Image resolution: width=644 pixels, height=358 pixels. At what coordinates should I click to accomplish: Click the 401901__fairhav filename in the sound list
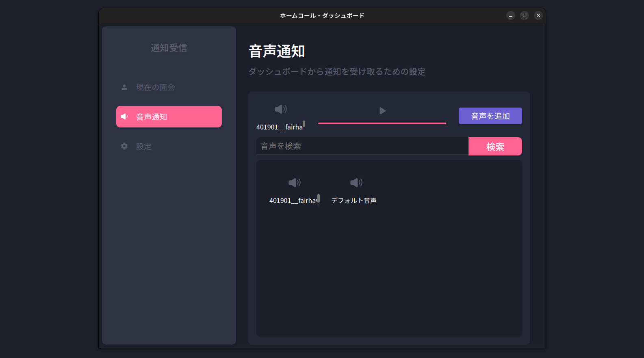pyautogui.click(x=293, y=201)
